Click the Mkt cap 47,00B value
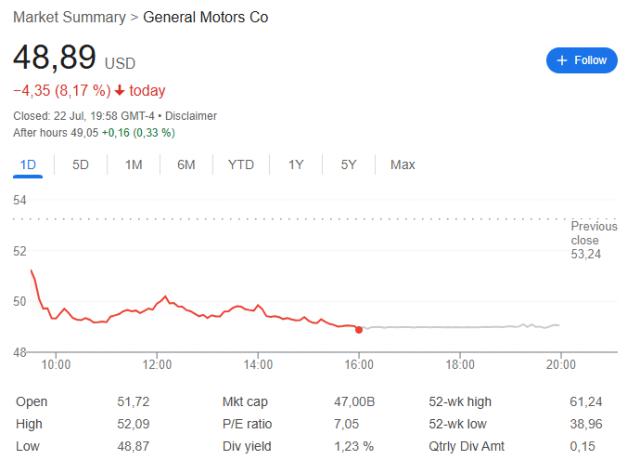This screenshot has width=640, height=473. 354,402
